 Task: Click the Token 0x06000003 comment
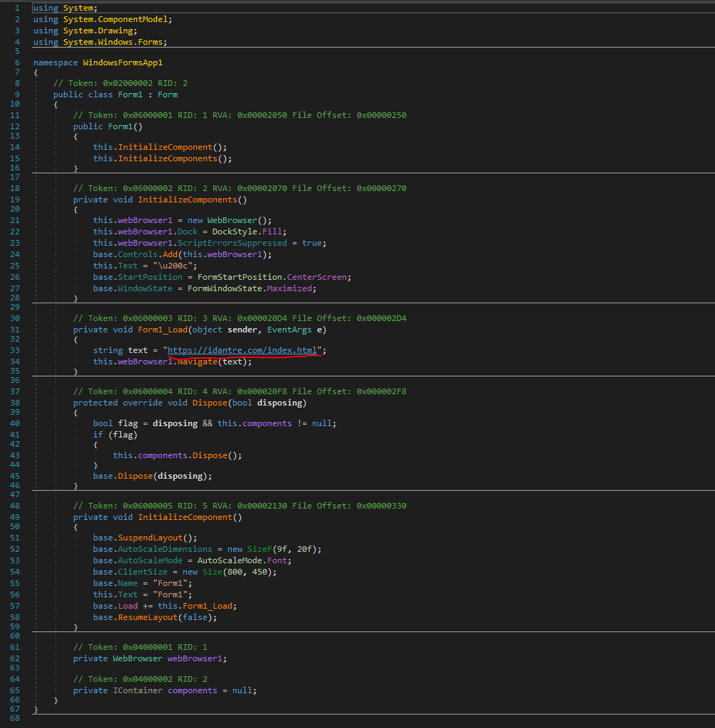(x=240, y=318)
